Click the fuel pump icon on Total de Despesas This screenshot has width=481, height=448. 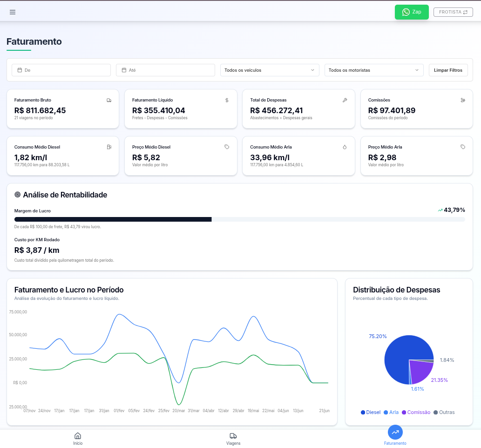coord(345,100)
